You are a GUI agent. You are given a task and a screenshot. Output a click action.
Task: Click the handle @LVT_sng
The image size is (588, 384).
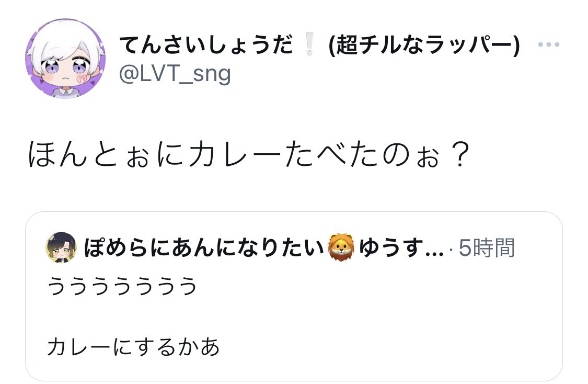pos(175,74)
